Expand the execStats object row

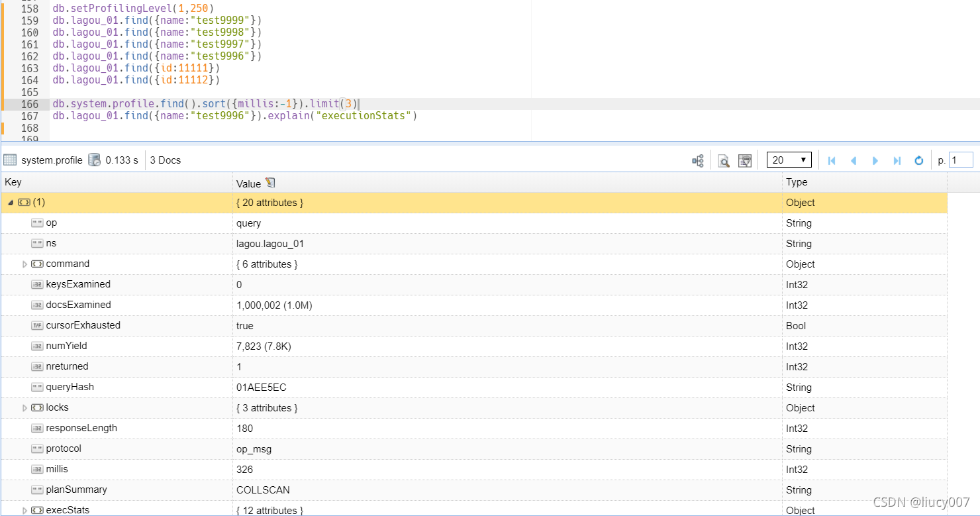pyautogui.click(x=25, y=511)
